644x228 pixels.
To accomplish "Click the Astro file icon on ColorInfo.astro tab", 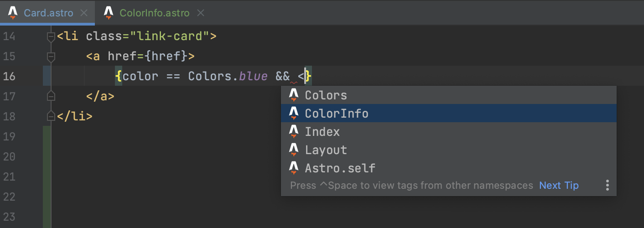I will point(109,12).
